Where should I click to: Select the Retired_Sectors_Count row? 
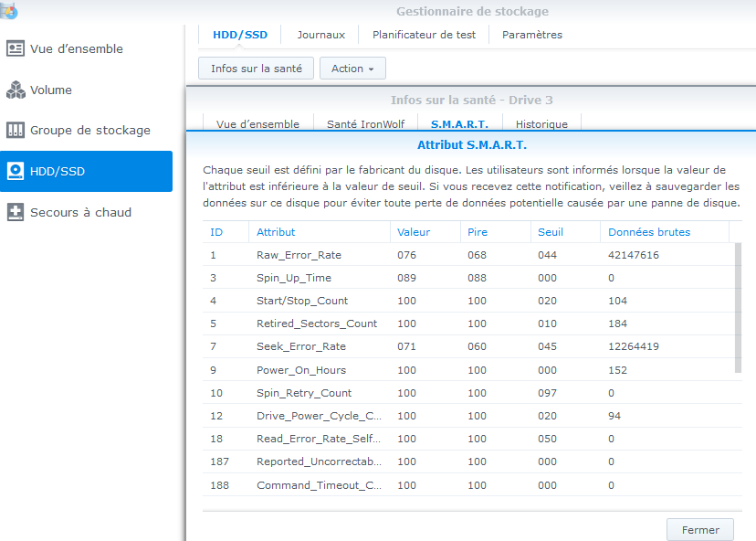[x=468, y=324]
